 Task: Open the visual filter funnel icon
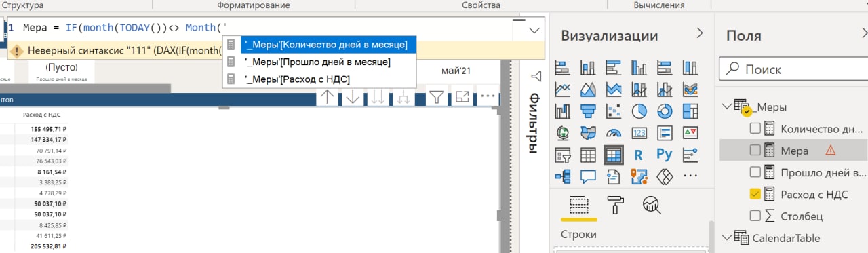437,97
